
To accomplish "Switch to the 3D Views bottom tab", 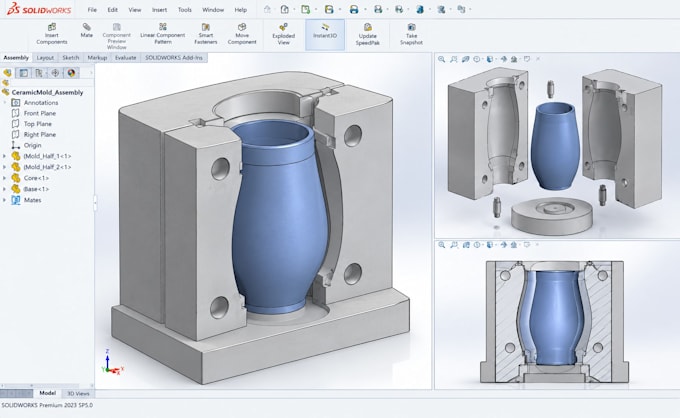I will tap(78, 394).
